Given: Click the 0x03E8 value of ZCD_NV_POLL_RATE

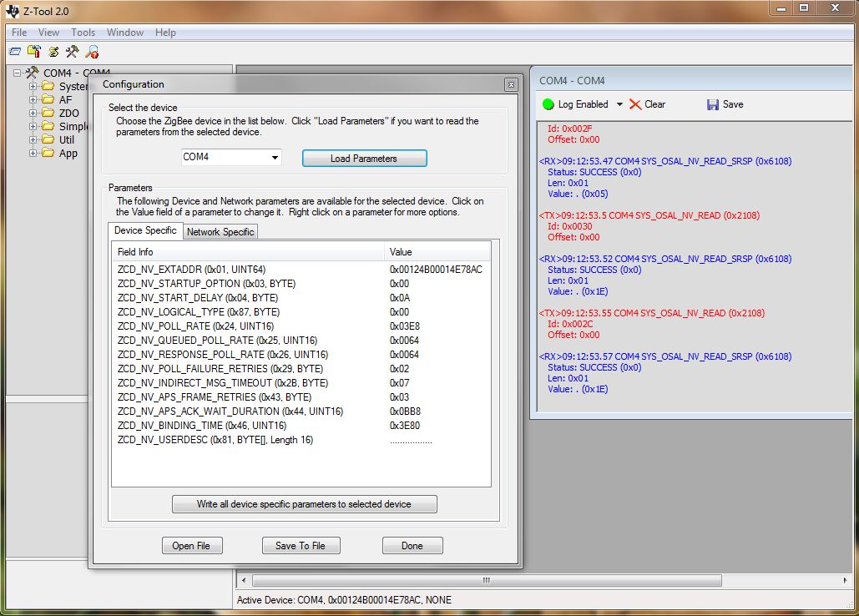Looking at the screenshot, I should coord(405,326).
